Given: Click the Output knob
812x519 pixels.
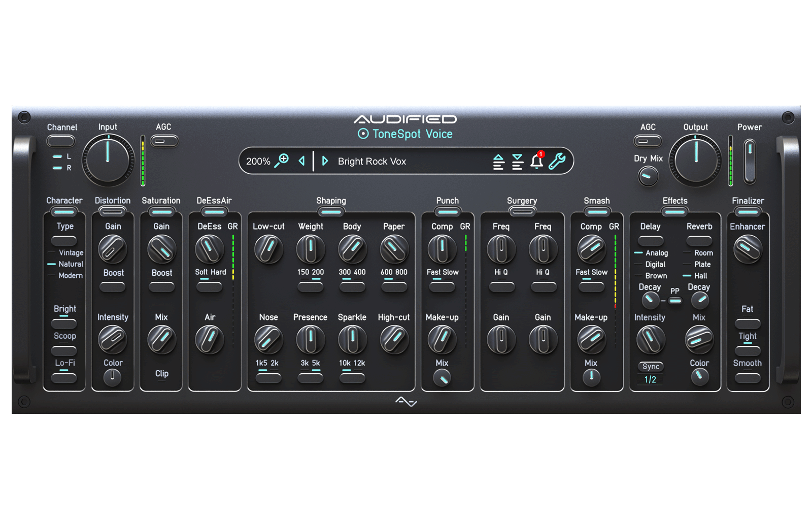Looking at the screenshot, I should (695, 159).
